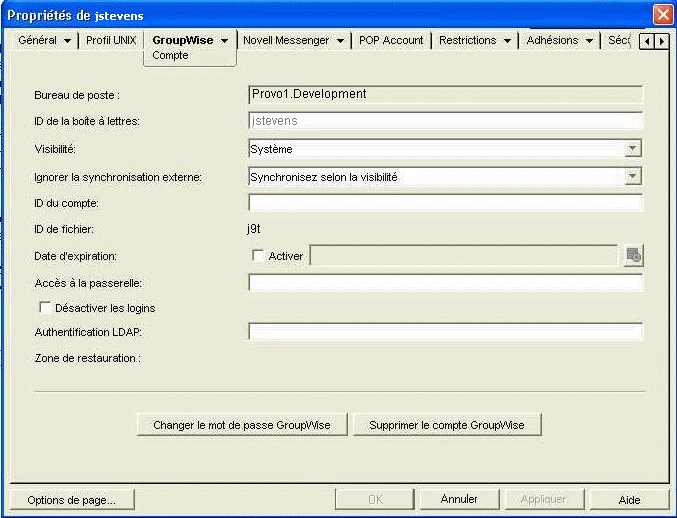Open the Adhésions tab
The width and height of the screenshot is (677, 518).
552,40
